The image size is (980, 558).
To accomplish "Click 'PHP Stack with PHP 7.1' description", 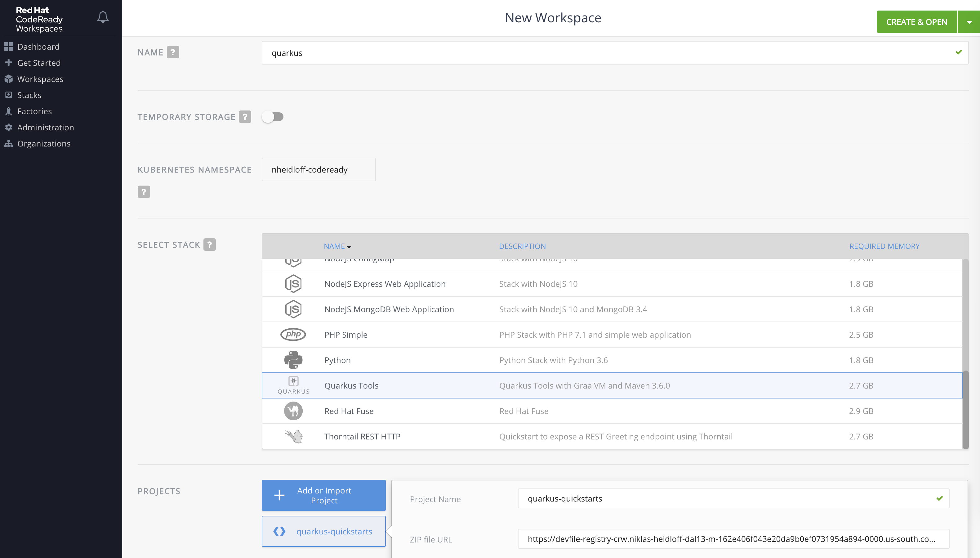I will 595,335.
